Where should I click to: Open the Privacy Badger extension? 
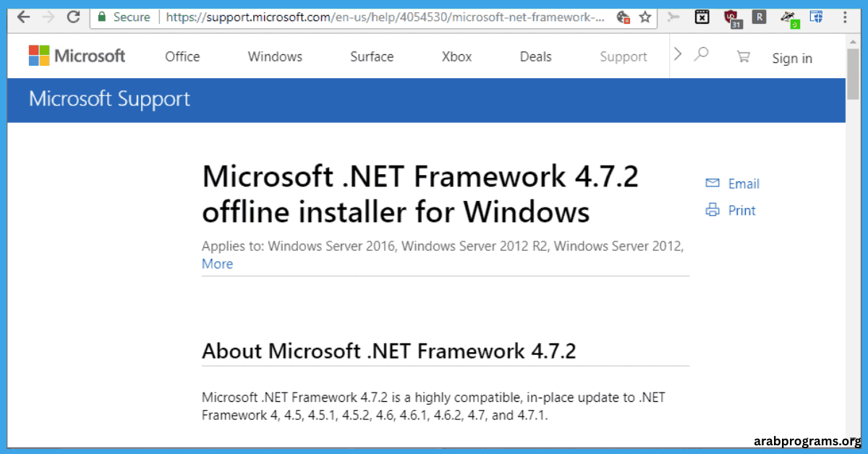(789, 17)
